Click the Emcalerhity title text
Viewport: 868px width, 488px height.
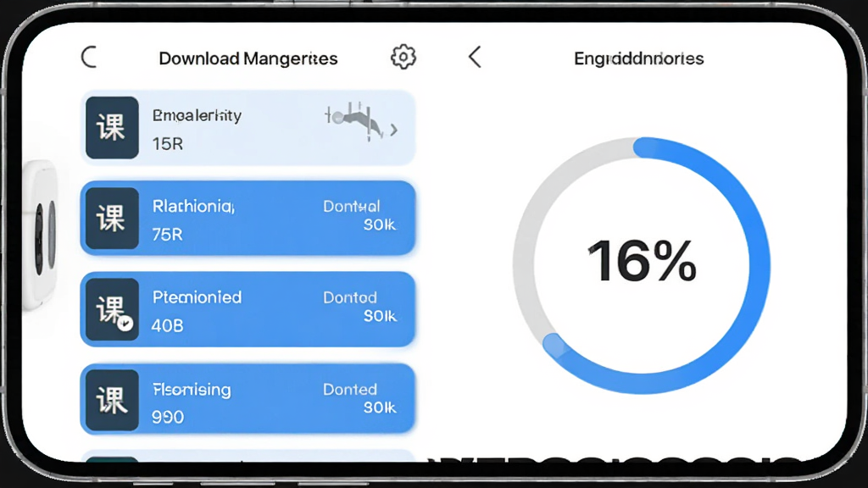coord(197,115)
